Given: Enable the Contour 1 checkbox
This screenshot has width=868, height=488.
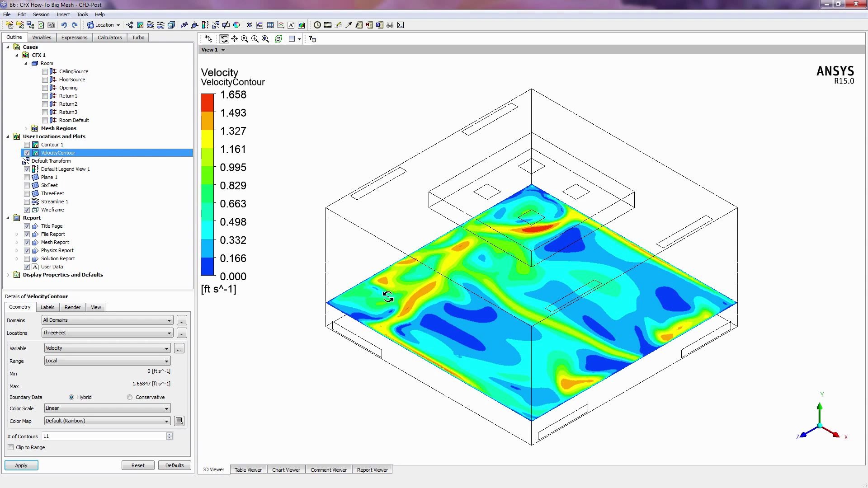Looking at the screenshot, I should (x=27, y=145).
